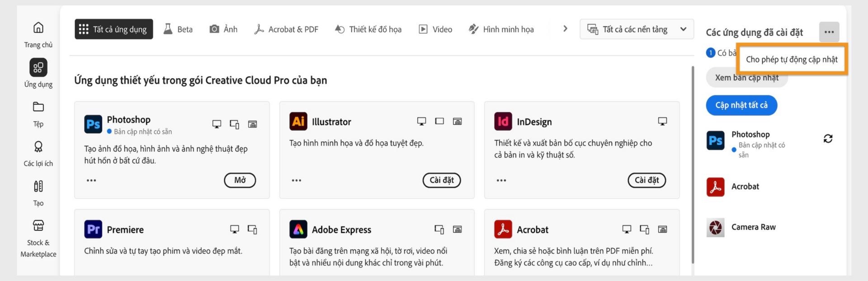This screenshot has width=868, height=281.
Task: Open the Tạo sidebar section
Action: [x=38, y=193]
